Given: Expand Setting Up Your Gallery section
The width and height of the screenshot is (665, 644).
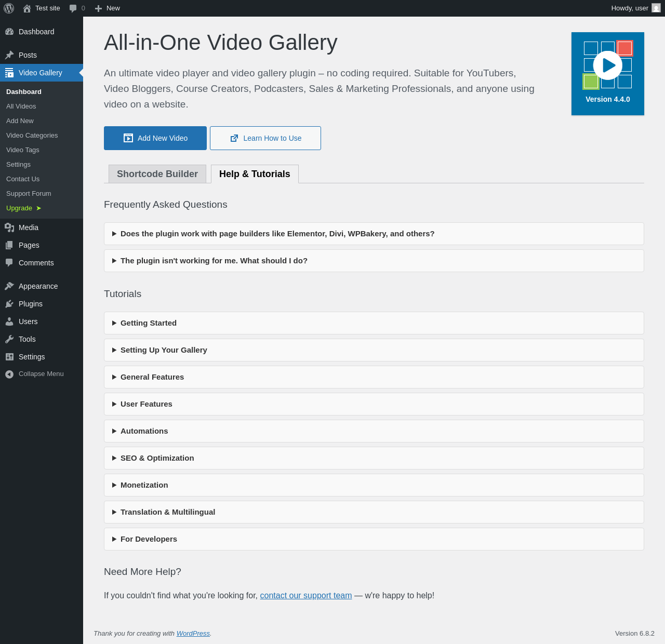Looking at the screenshot, I should coord(374,350).
